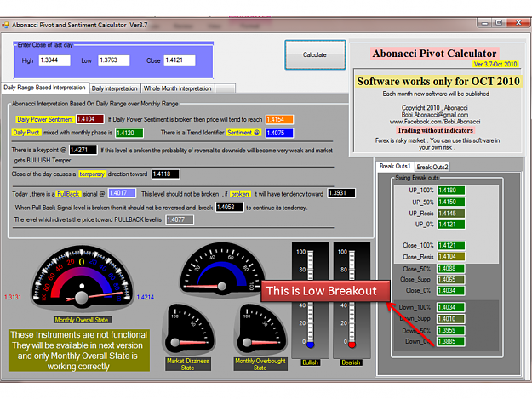Click www.Facebook.com/Bobi.Abonacci link text
The image size is (532, 399).
pyautogui.click(x=435, y=122)
